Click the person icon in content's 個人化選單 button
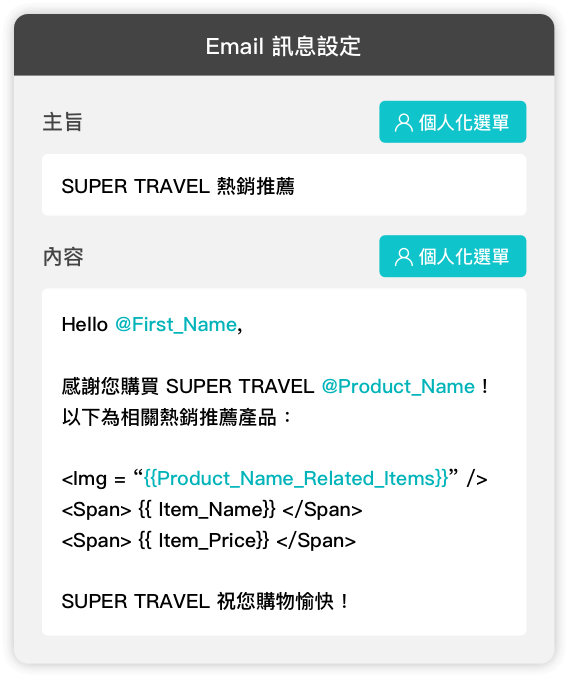The image size is (568, 678). tap(403, 257)
